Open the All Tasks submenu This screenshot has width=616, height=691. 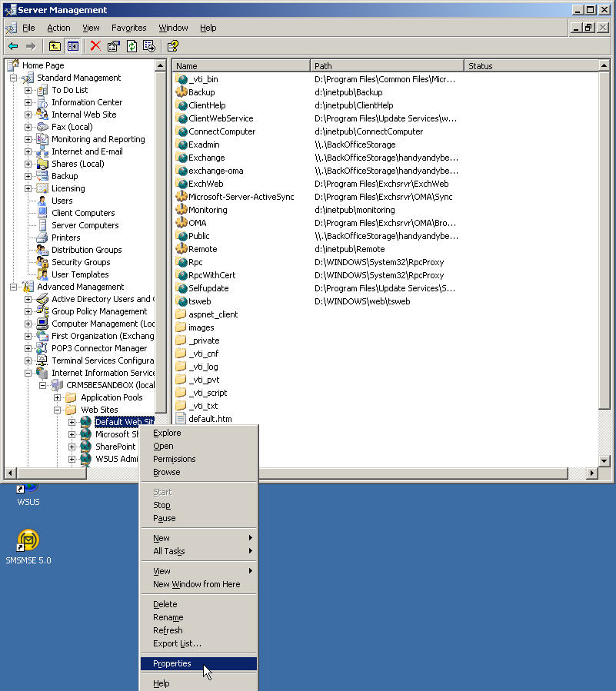tap(199, 551)
